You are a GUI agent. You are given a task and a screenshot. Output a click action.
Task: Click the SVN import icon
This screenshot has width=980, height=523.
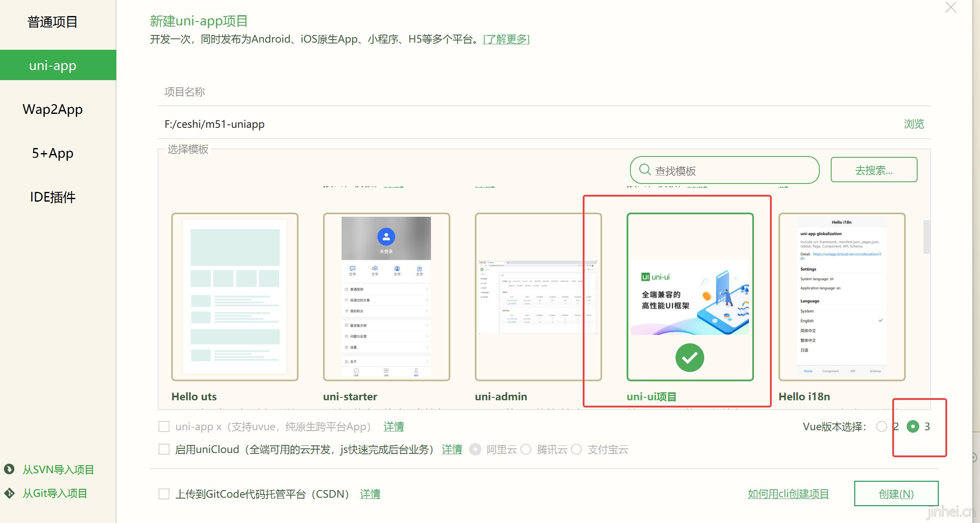[9, 469]
